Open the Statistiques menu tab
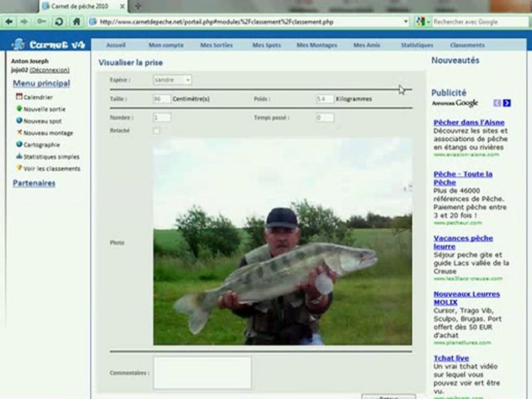Screen dimensions: 532x399 (417, 45)
